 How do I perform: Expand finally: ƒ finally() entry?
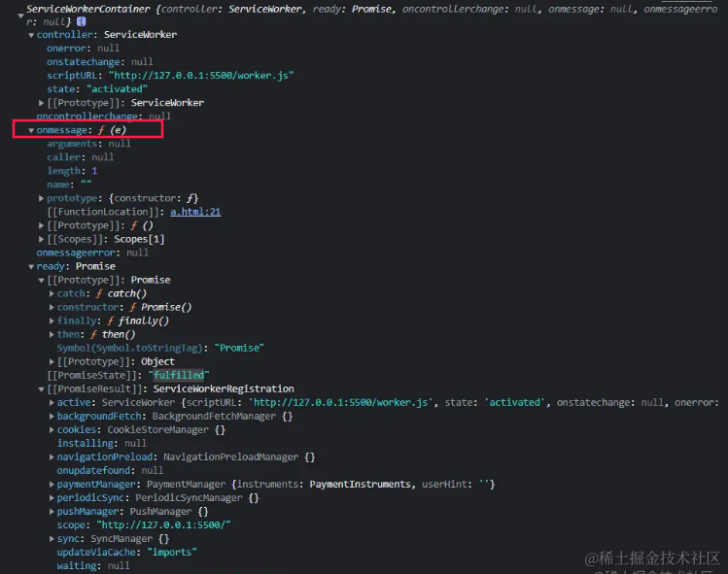click(x=52, y=321)
